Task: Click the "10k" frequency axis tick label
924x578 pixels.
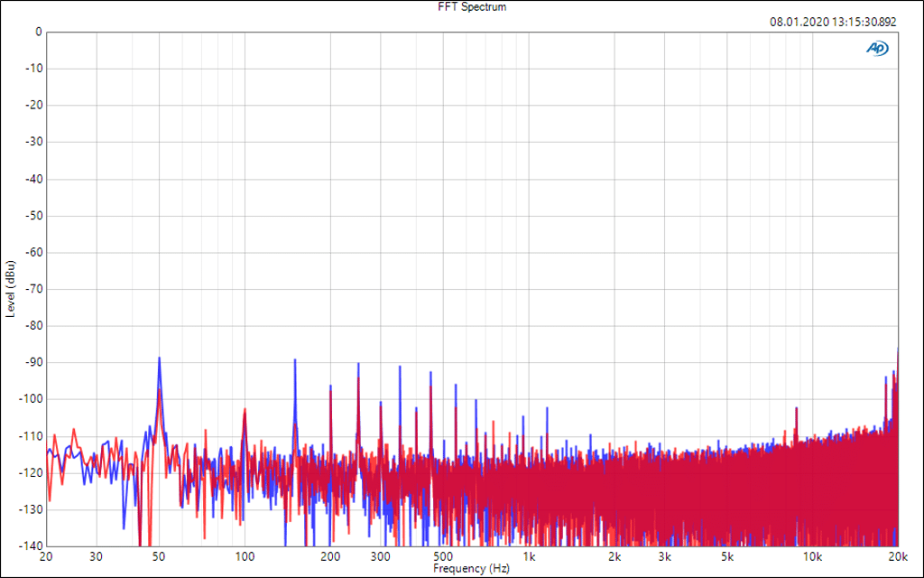Action: coord(813,556)
